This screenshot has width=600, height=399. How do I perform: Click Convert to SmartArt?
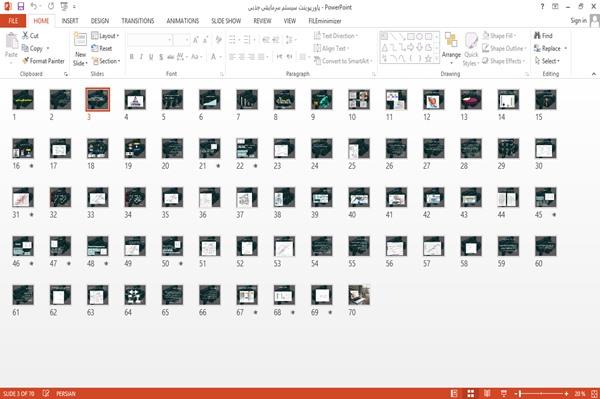[343, 61]
